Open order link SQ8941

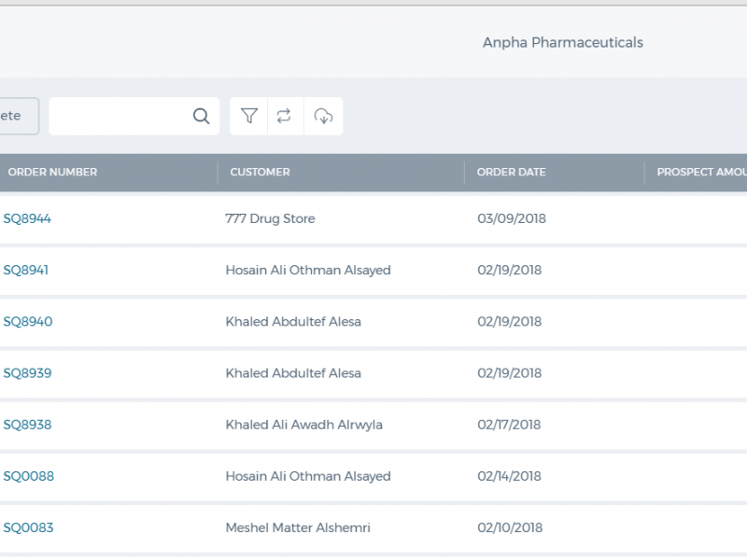(x=26, y=270)
